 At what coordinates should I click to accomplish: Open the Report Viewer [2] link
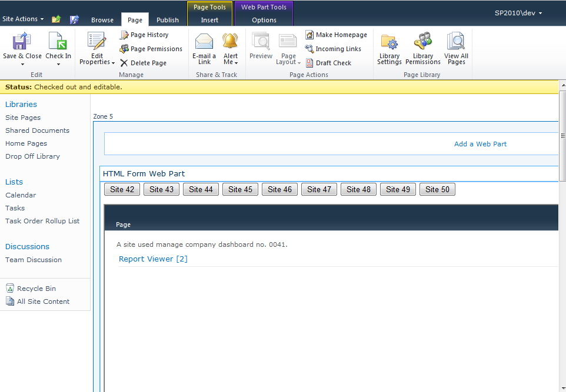[153, 259]
